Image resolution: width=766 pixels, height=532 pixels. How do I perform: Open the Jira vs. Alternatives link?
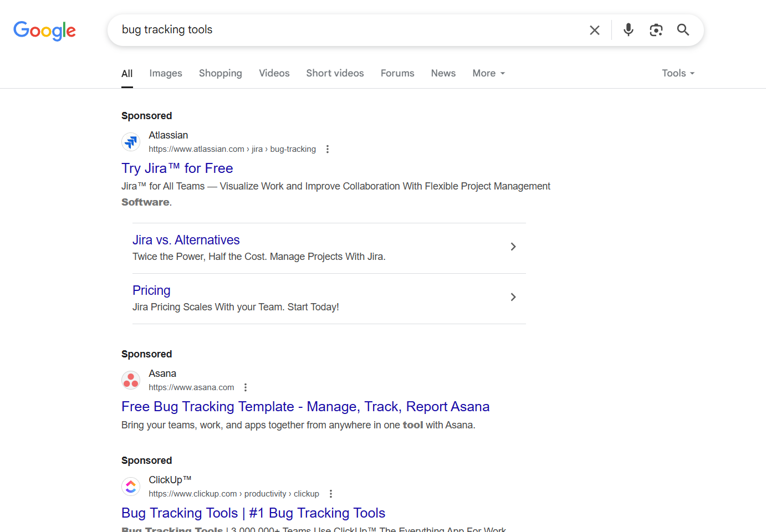186,240
